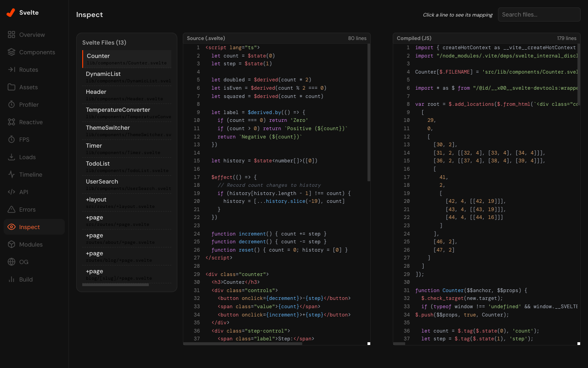
Task: Select the Counter file
Action: click(127, 59)
